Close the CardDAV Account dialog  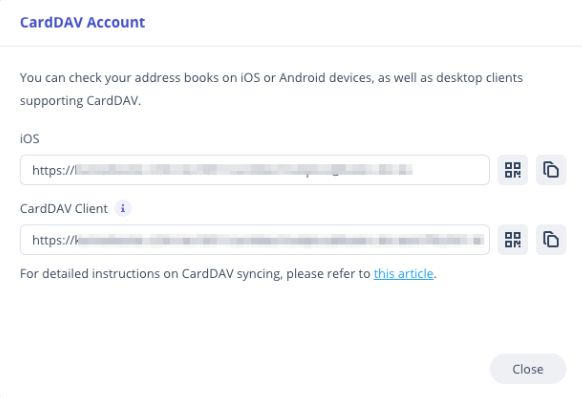click(528, 369)
